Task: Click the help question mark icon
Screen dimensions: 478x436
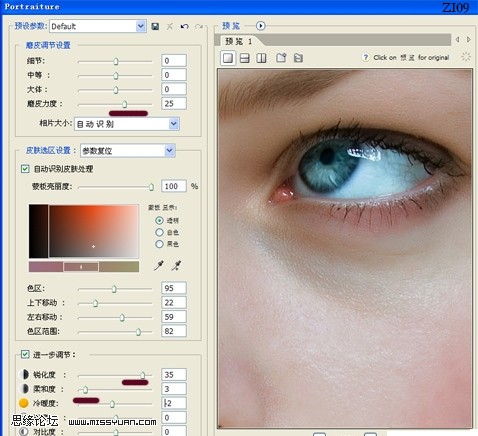Action: (365, 57)
